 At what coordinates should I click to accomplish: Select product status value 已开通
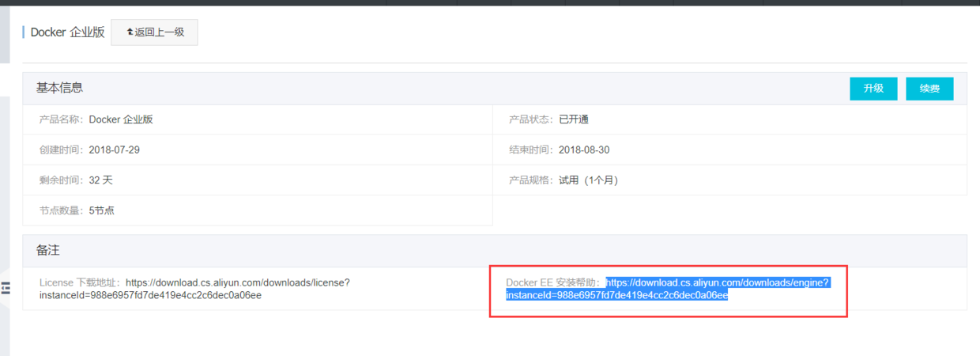point(574,119)
